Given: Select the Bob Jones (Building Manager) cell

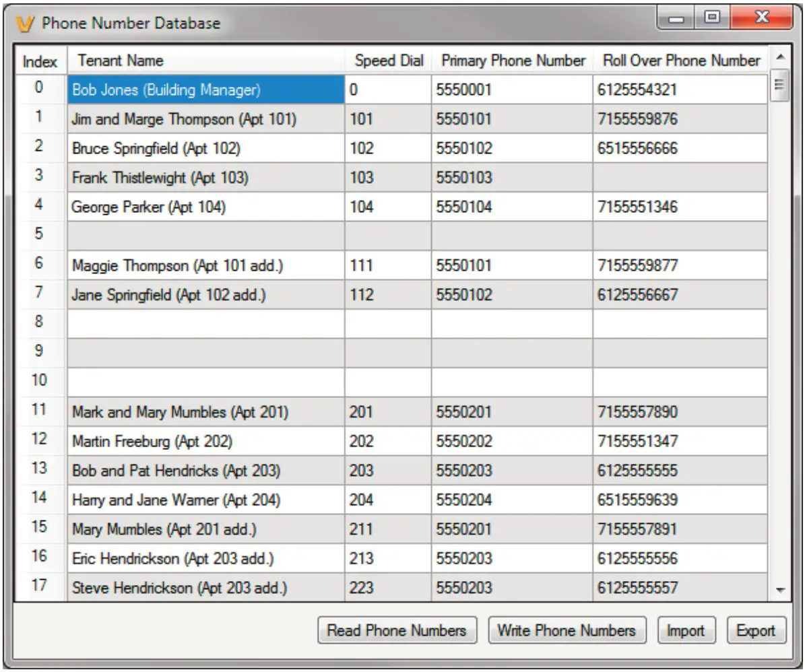Looking at the screenshot, I should coord(206,90).
